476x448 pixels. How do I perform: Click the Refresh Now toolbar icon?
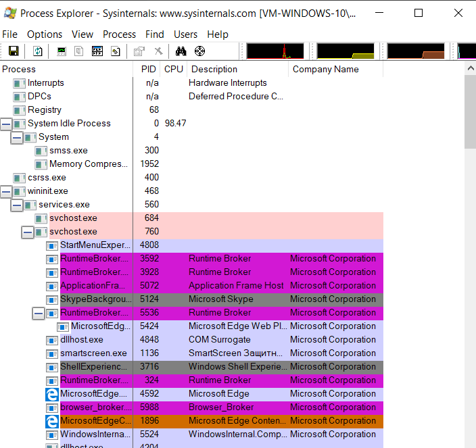38,51
